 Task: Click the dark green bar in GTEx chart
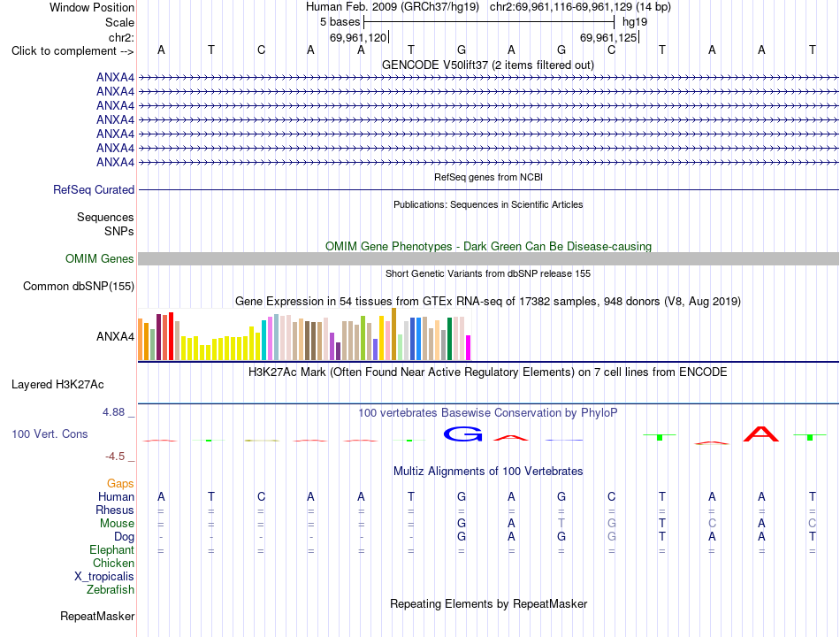tap(450, 339)
